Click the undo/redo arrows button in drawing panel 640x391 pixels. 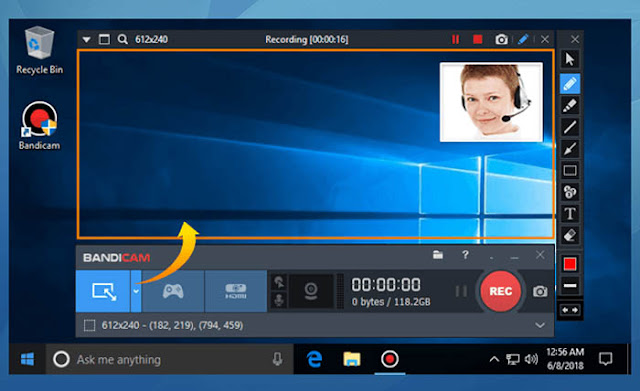tap(570, 310)
